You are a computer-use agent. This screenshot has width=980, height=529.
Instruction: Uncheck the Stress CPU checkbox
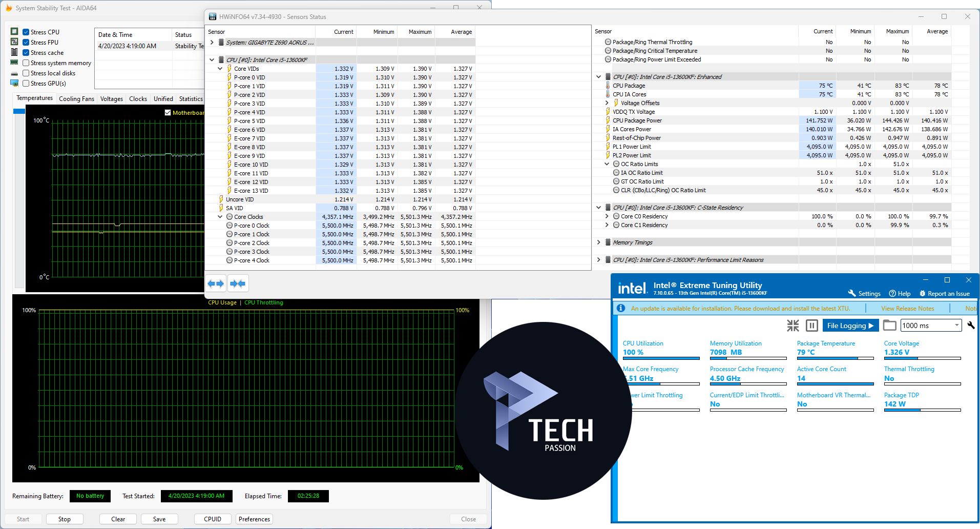coord(26,32)
